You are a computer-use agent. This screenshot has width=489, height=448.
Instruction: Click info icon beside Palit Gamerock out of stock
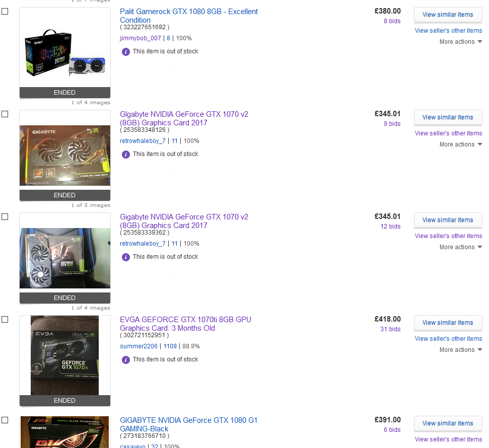pyautogui.click(x=126, y=52)
